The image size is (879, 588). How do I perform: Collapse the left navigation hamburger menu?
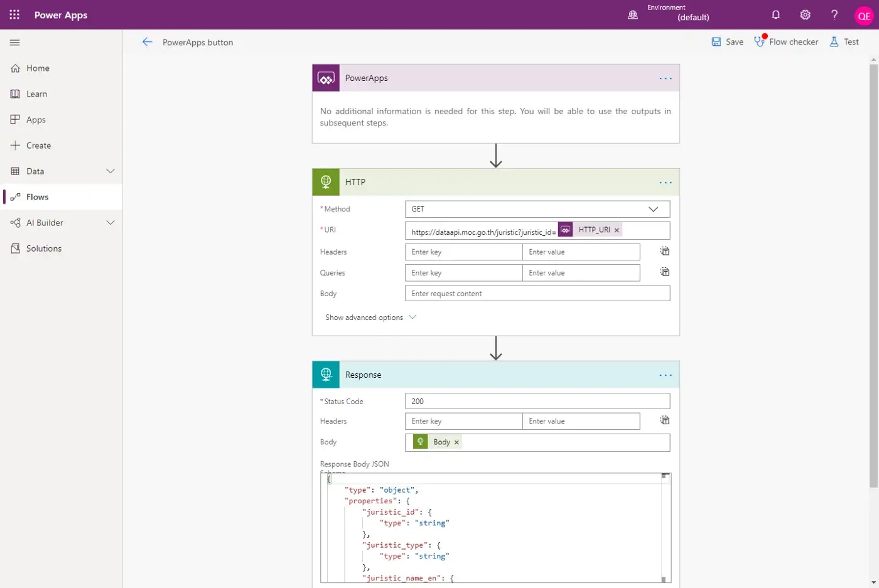15,43
